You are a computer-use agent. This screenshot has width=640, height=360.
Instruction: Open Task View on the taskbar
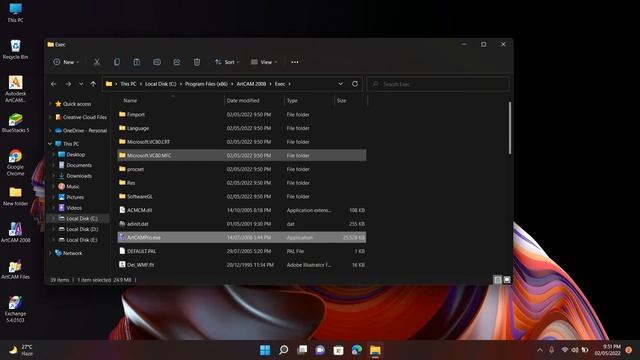(302, 350)
